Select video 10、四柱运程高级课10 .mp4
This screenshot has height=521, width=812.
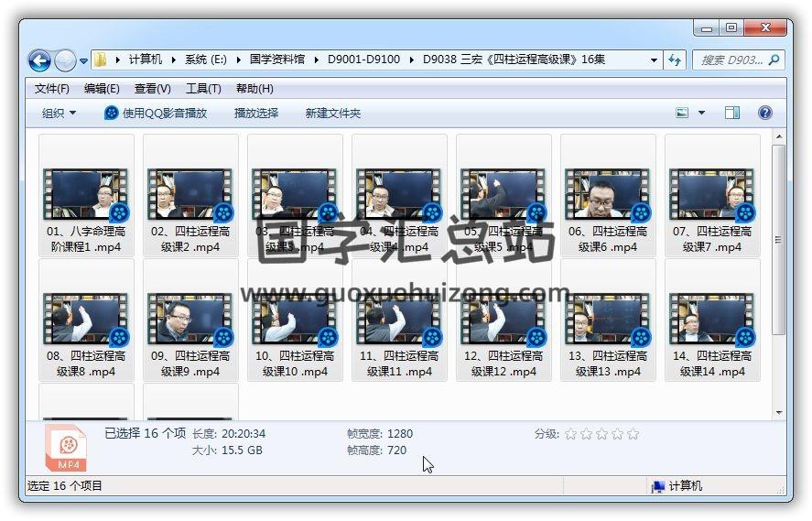295,320
